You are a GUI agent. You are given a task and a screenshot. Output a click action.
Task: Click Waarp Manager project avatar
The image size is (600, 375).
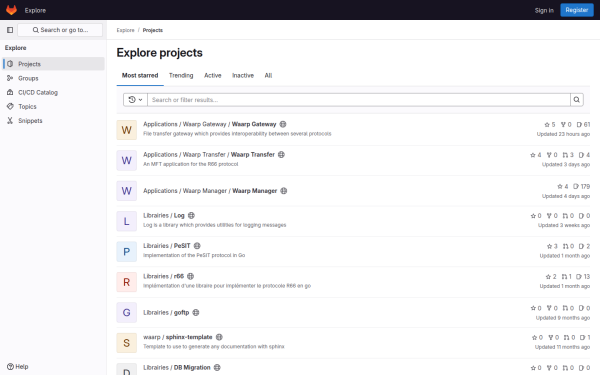pos(127,191)
